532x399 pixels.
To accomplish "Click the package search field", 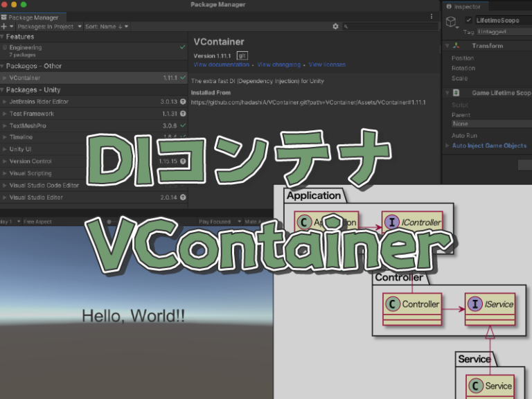I will [388, 26].
